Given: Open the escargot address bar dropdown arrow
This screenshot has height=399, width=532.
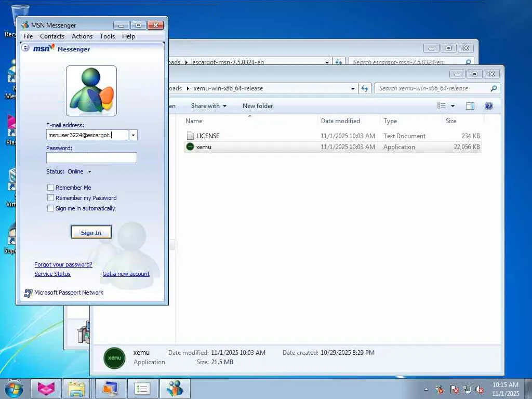Looking at the screenshot, I should click(327, 62).
